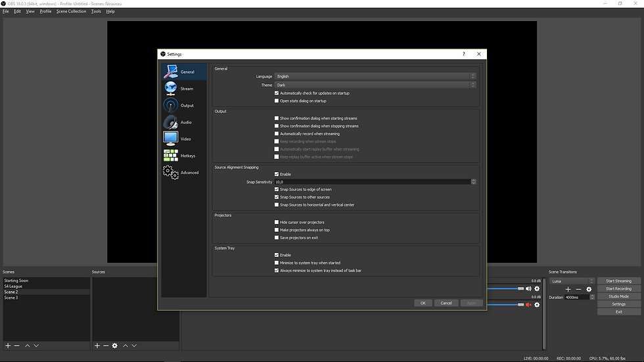Open Audio settings speaker icon
The width and height of the screenshot is (644, 362).
(170, 122)
